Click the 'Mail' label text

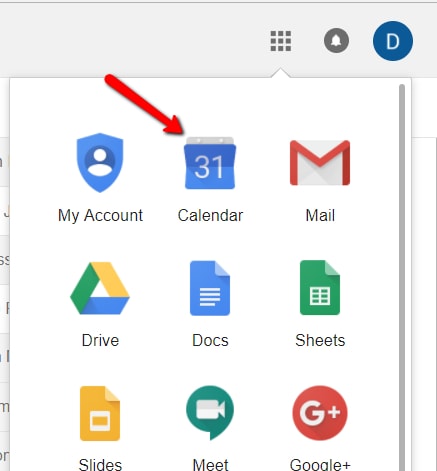coord(320,215)
